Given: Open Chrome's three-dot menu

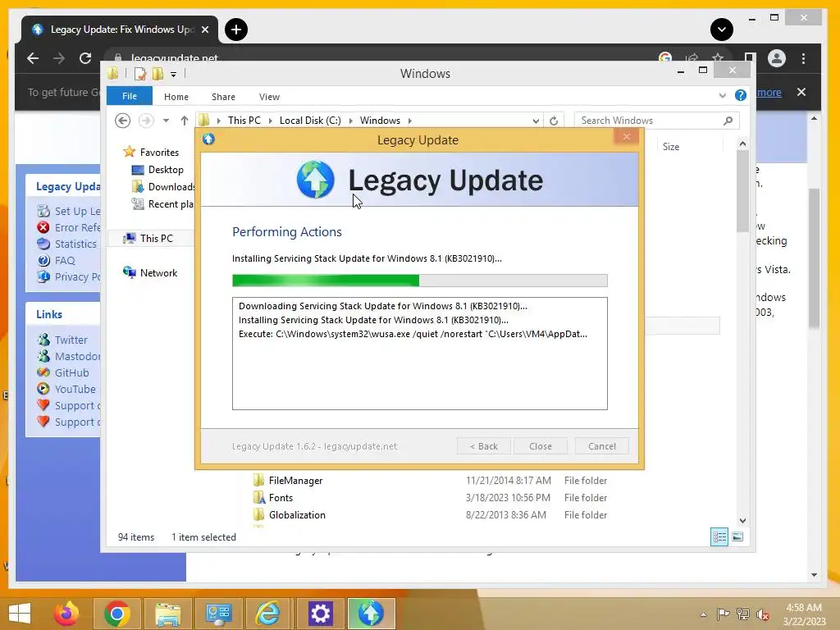Looking at the screenshot, I should [x=803, y=58].
